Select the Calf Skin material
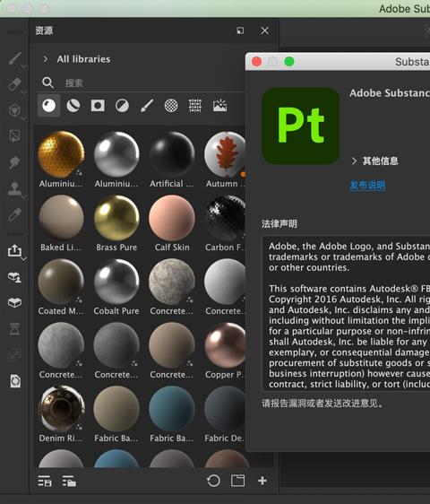Viewport: 430px width, 504px height. point(172,218)
